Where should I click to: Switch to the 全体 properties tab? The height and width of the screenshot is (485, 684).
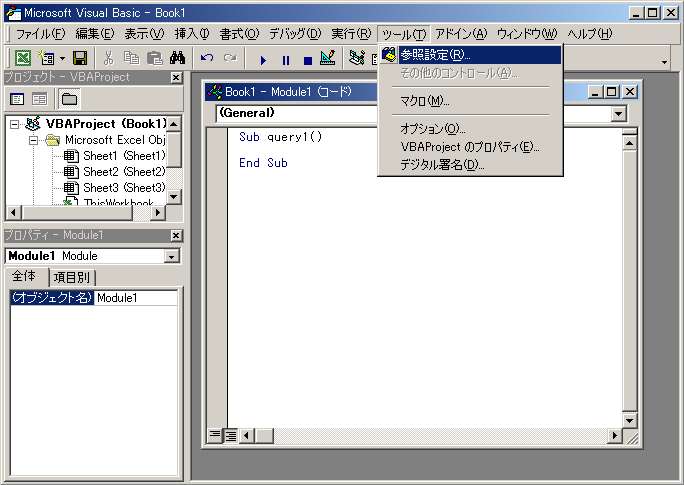click(24, 276)
